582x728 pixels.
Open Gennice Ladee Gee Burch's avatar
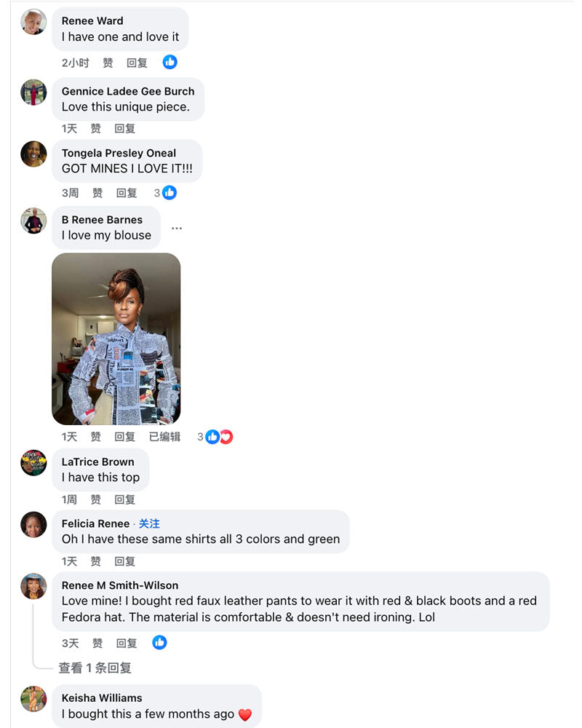34,92
